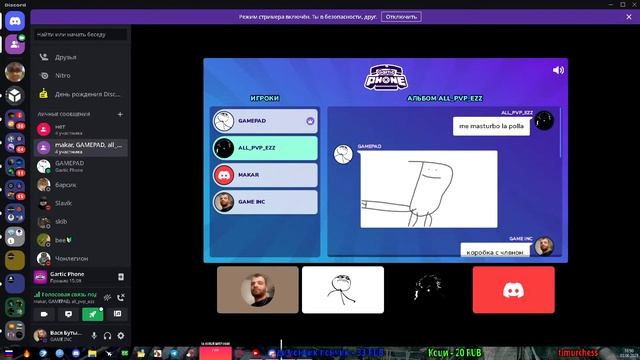Open the yellow server icon in server list
Screen dimensions: 640x360
[x=15, y=260]
